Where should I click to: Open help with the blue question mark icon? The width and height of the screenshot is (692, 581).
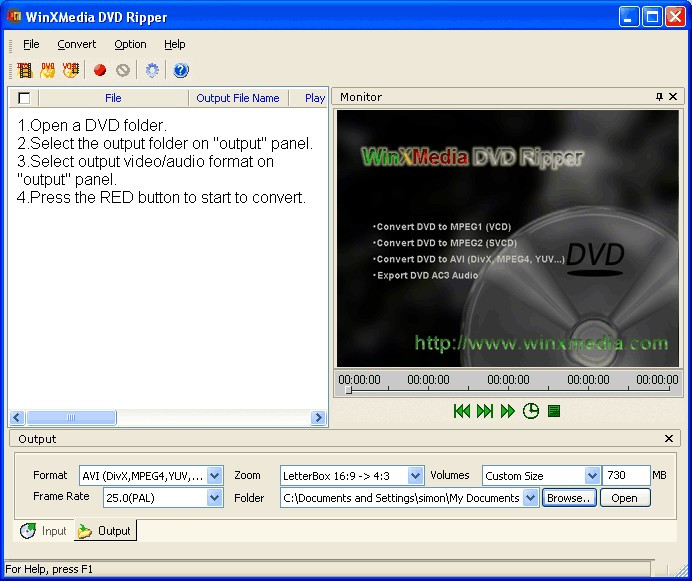181,70
